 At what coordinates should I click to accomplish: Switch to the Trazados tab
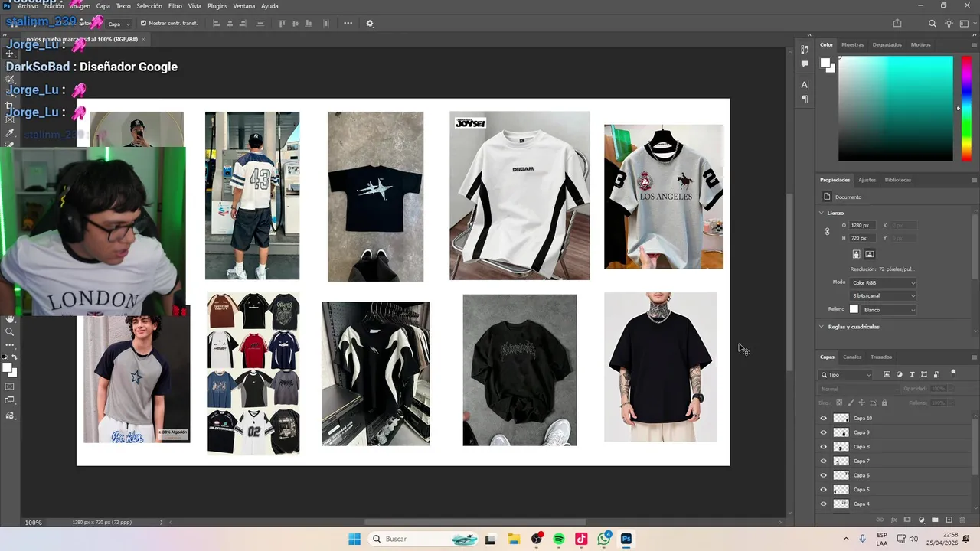click(x=881, y=357)
